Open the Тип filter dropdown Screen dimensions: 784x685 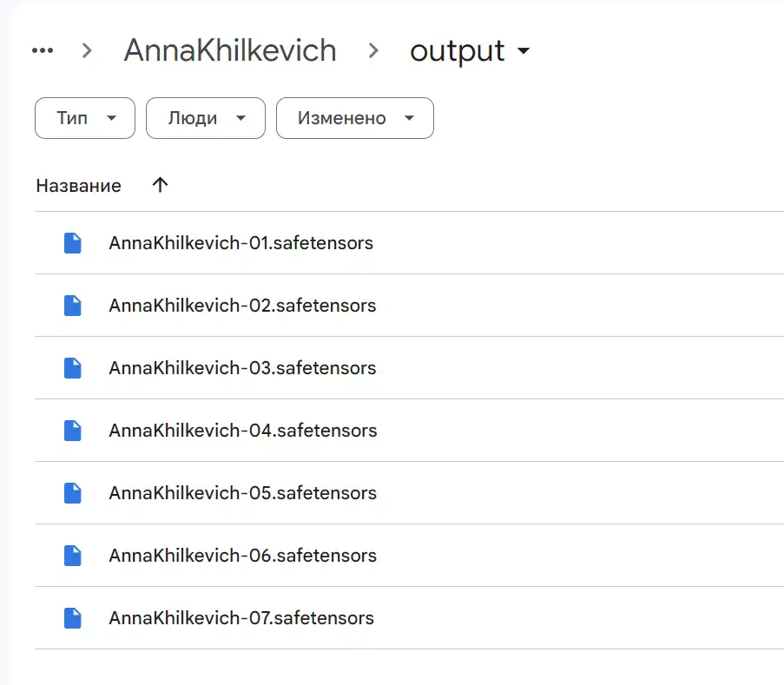click(85, 118)
